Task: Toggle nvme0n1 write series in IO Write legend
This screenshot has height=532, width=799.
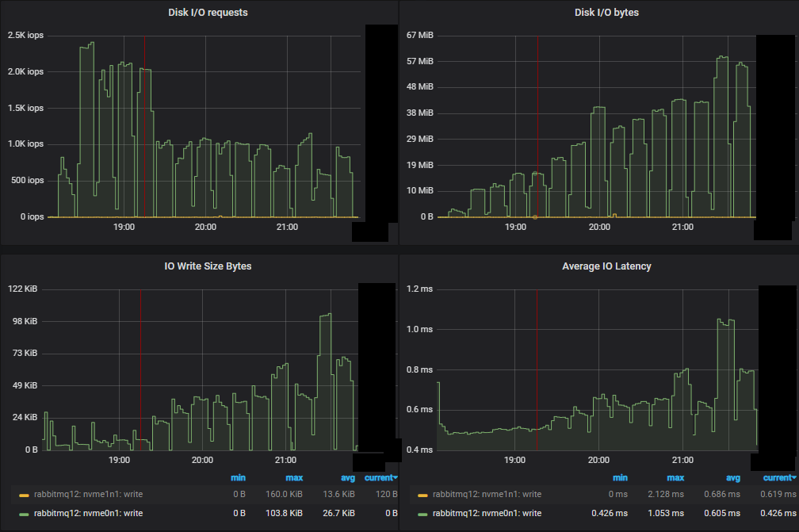Action: [x=82, y=513]
